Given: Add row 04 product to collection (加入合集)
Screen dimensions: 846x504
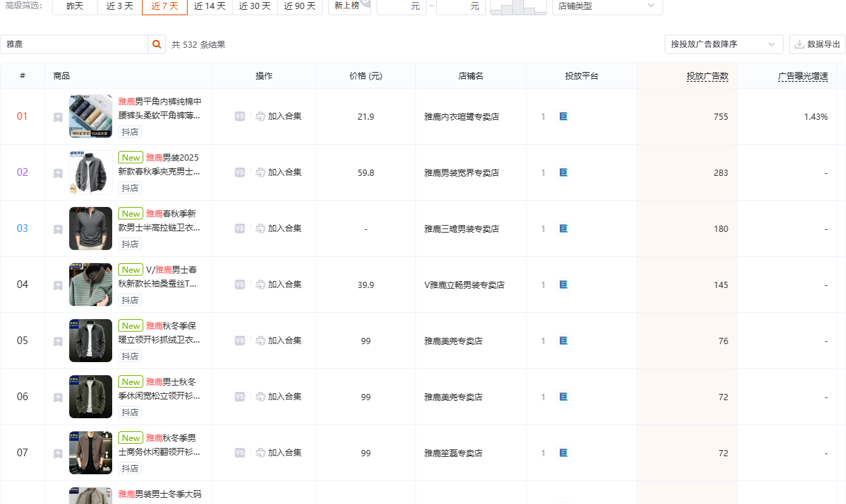Looking at the screenshot, I should (279, 285).
